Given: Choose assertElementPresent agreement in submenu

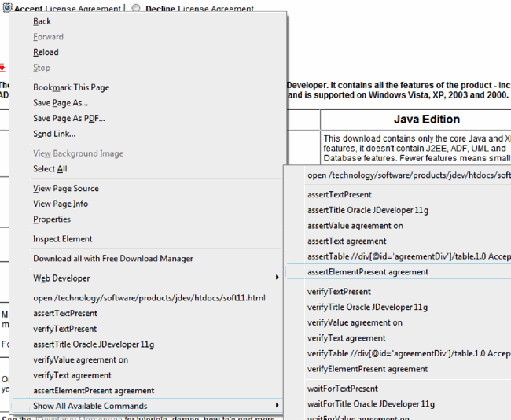Looking at the screenshot, I should click(x=368, y=272).
